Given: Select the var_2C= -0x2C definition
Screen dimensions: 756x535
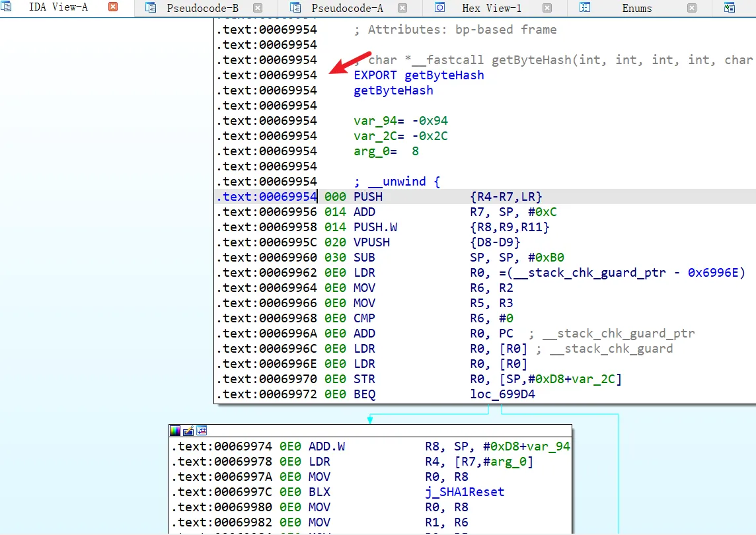Looking at the screenshot, I should 400,137.
